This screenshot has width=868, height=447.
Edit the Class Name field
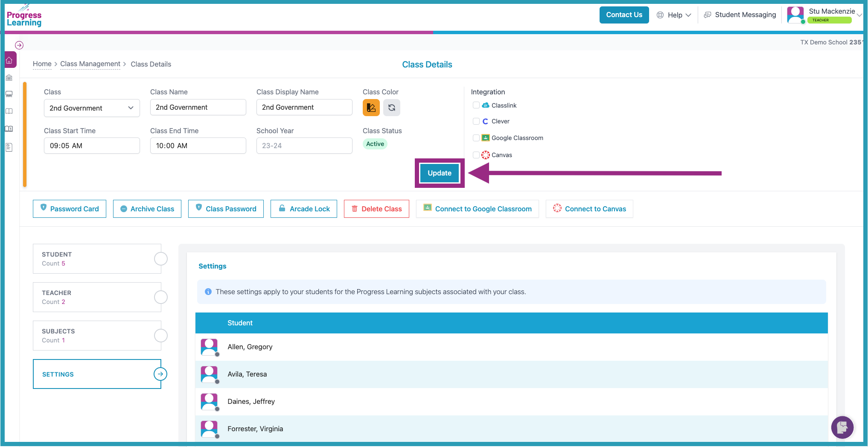[198, 107]
